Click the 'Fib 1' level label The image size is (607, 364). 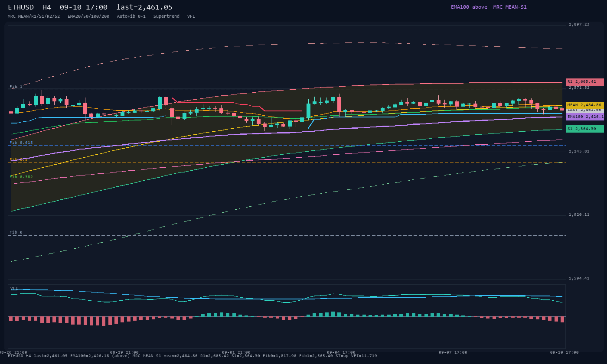click(x=16, y=87)
